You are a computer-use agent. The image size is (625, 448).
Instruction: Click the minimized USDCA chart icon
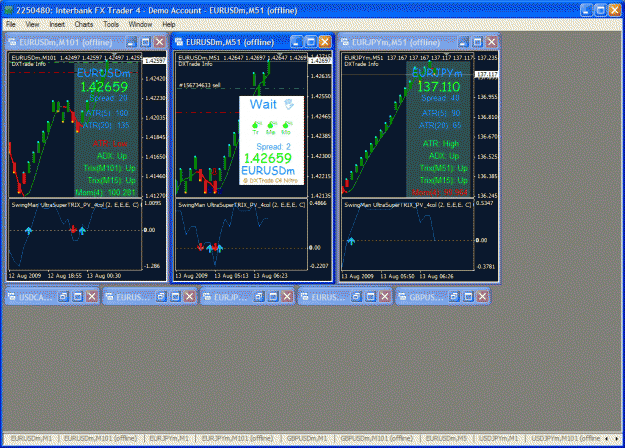12,297
